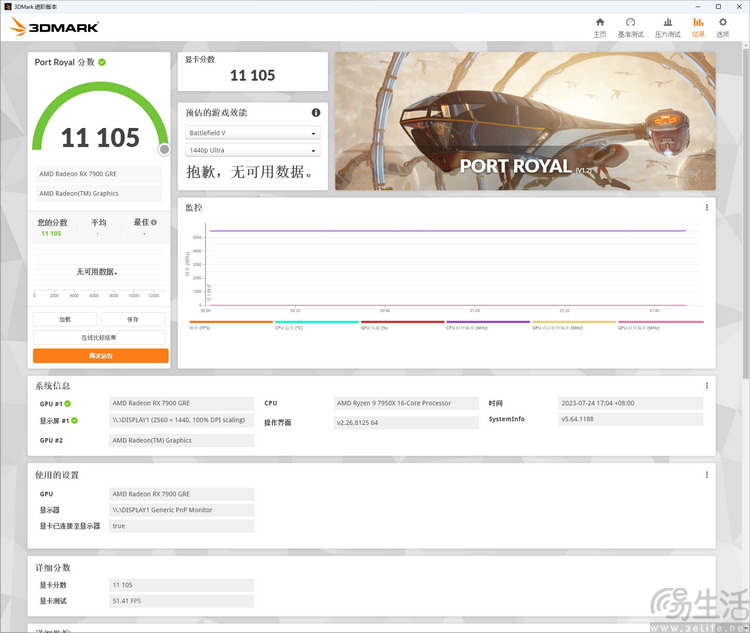Open the settings-used panel three-dot menu
The image size is (750, 633).
click(706, 475)
